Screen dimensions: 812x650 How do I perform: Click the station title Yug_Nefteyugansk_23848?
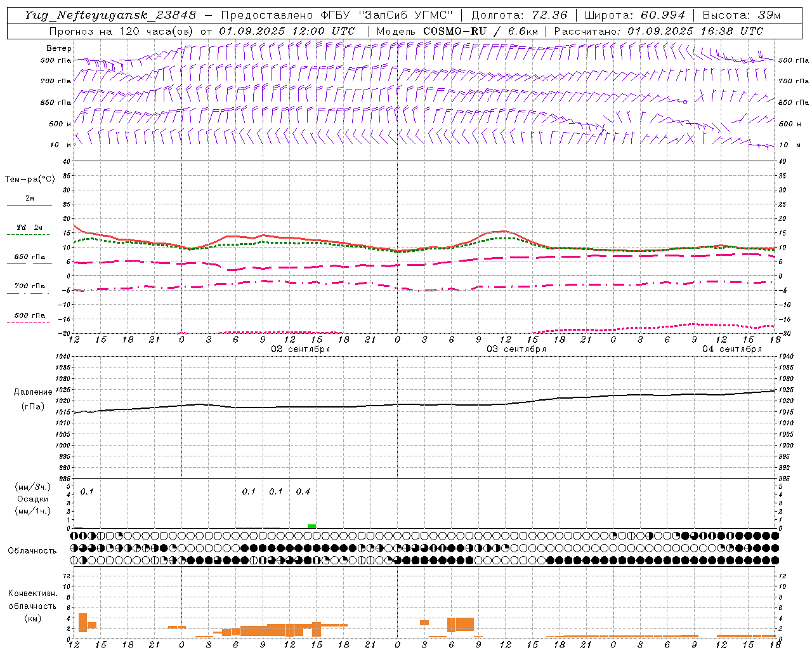110,15
